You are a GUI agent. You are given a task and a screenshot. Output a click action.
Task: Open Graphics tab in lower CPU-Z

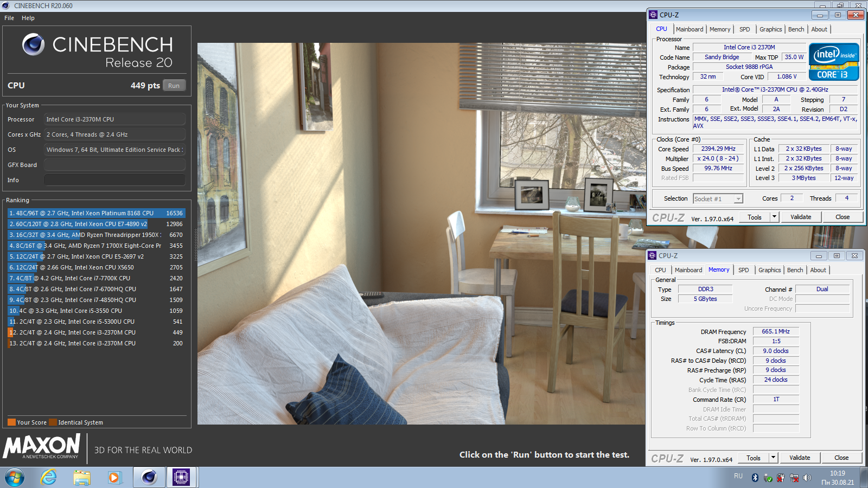point(770,270)
